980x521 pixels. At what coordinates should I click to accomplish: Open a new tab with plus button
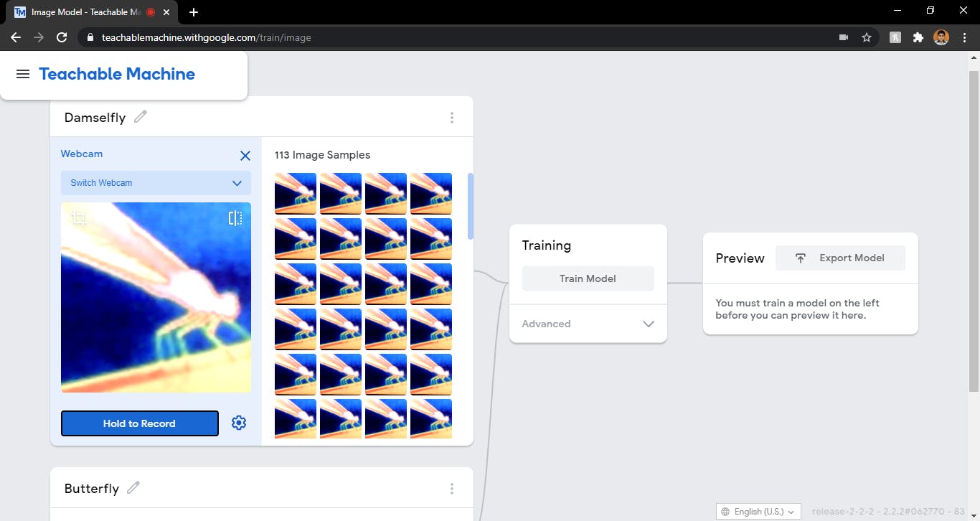(194, 12)
